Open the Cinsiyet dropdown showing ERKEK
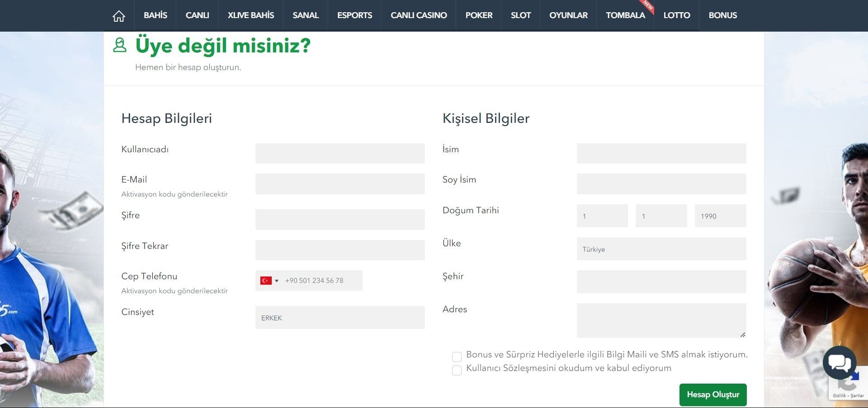Screen dimensions: 868x408 click(340, 318)
